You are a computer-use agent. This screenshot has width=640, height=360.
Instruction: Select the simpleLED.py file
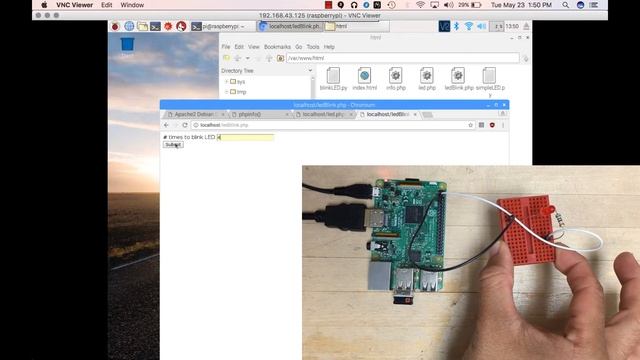(x=490, y=82)
